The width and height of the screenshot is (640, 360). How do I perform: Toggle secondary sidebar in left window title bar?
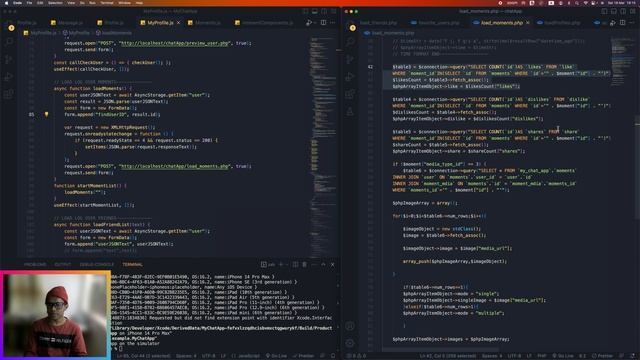[324, 11]
